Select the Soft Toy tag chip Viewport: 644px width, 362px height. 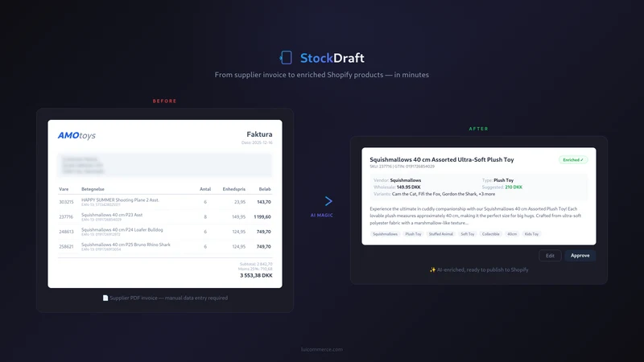click(468, 234)
